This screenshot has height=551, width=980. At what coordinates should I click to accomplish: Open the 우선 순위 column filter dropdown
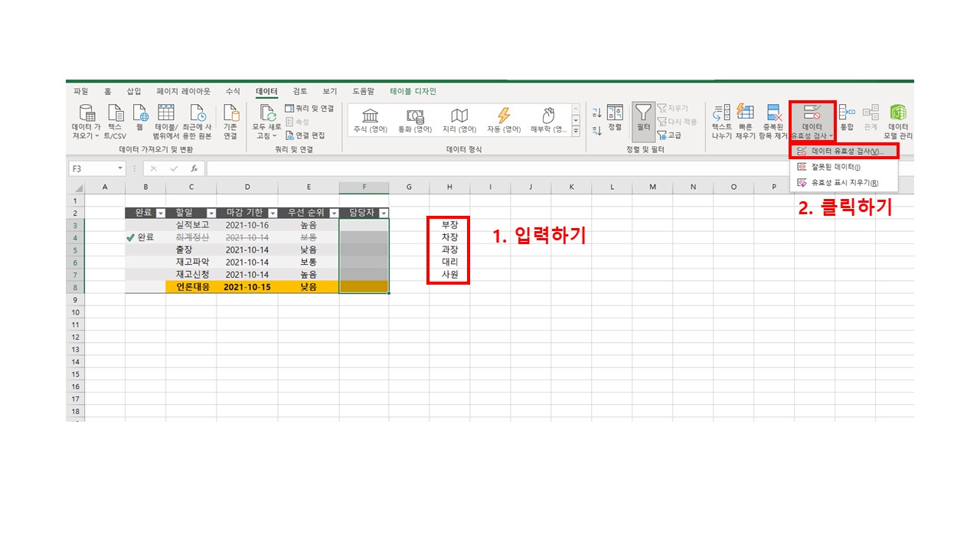click(333, 214)
